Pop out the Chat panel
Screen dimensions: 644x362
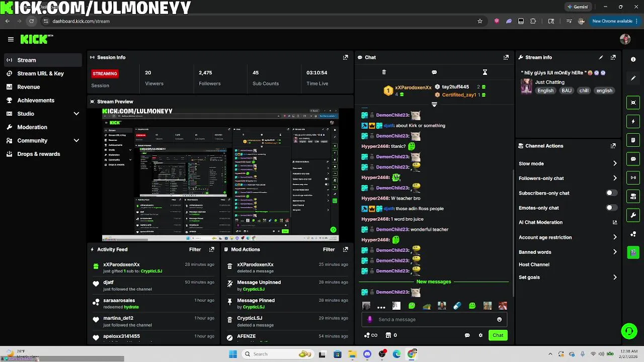506,57
